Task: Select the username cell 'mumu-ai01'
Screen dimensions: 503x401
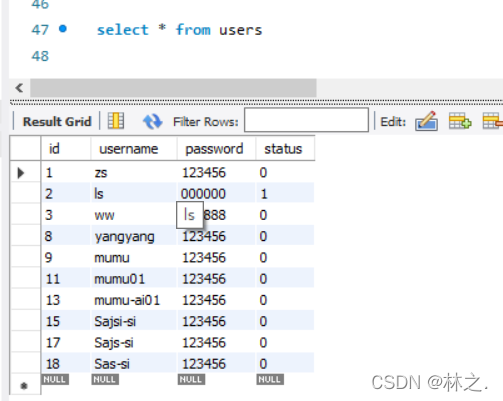Action: coord(134,300)
